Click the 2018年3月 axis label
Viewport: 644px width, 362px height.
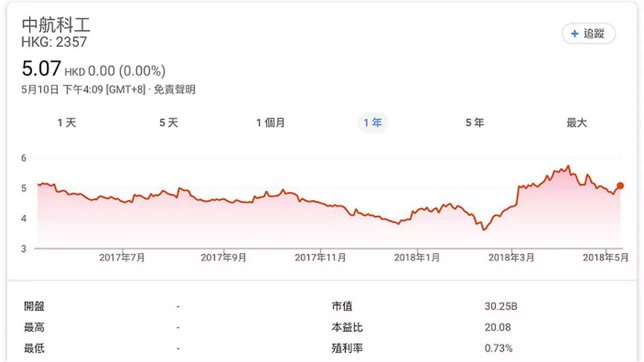(511, 258)
